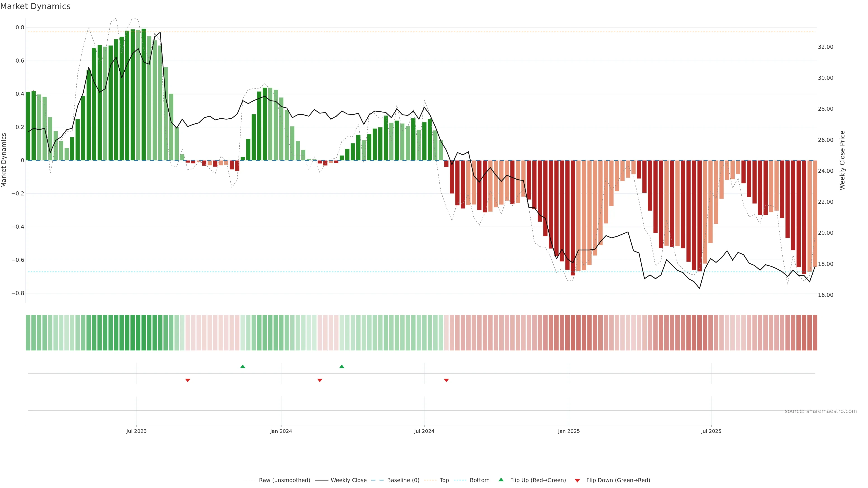Screen dimensions: 868x488
Task: Click the Market Dynamics y-axis title
Action: pyautogui.click(x=4, y=160)
